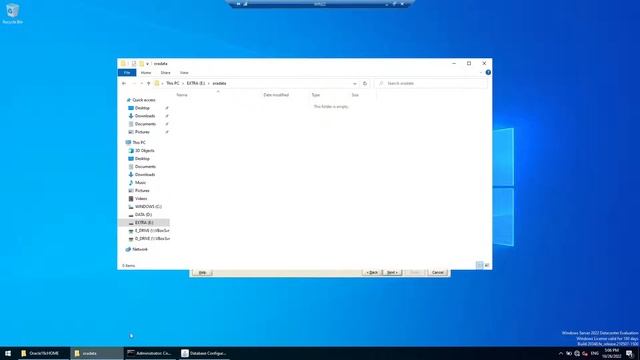Click the New folder icon in title bar
Screen dimensions: 640x360
coord(141,64)
